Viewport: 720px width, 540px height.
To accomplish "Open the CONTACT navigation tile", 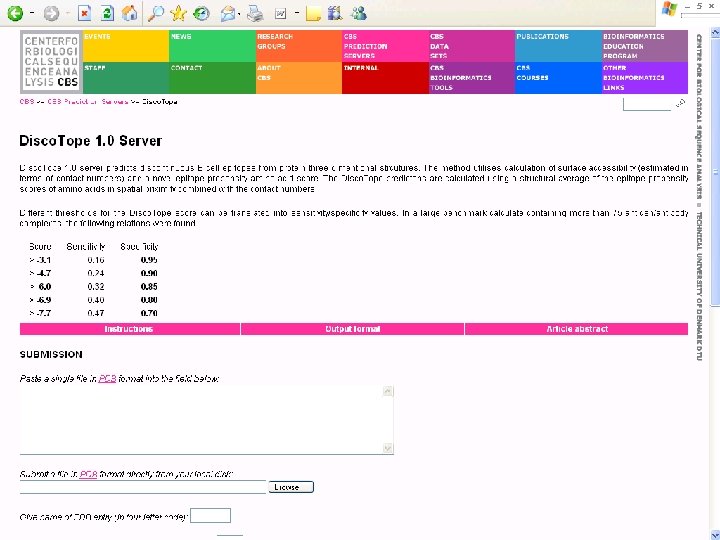I will pyautogui.click(x=212, y=78).
